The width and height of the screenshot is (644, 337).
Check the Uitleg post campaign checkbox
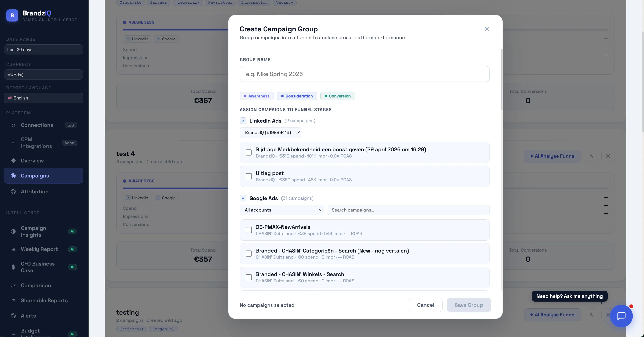249,176
